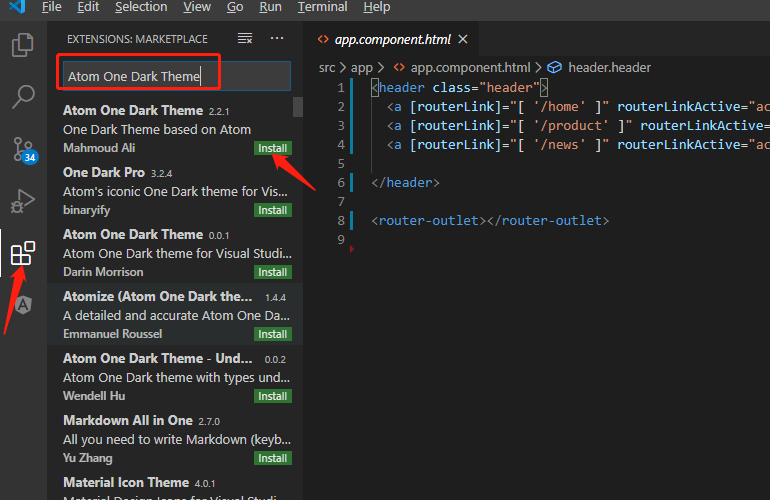Install Markdown All in One by Yu Zhang
This screenshot has width=770, height=500.
273,458
